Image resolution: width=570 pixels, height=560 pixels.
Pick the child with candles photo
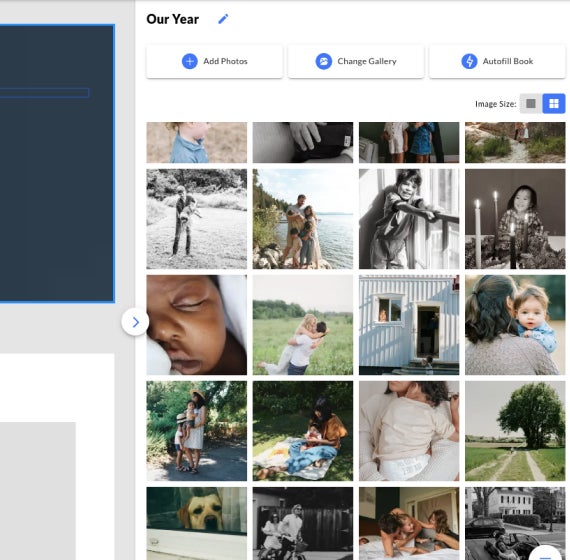(x=515, y=219)
